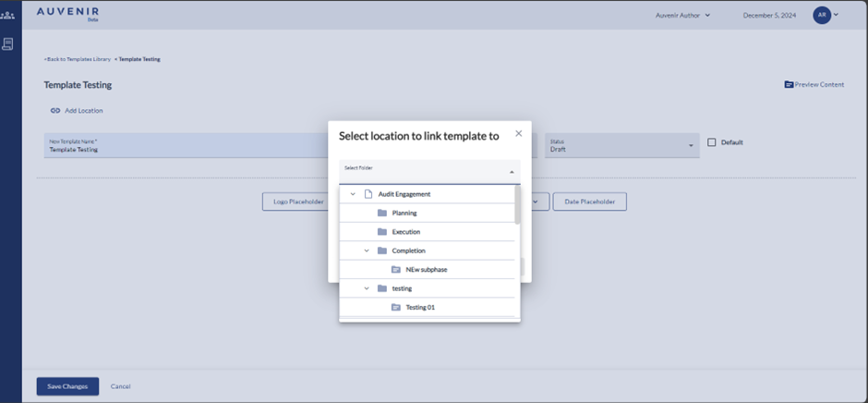Close the Select location dialog
This screenshot has width=868, height=403.
[518, 134]
